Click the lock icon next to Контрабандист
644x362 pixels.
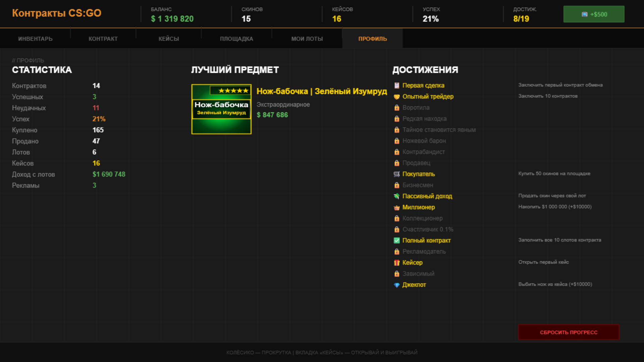397,152
